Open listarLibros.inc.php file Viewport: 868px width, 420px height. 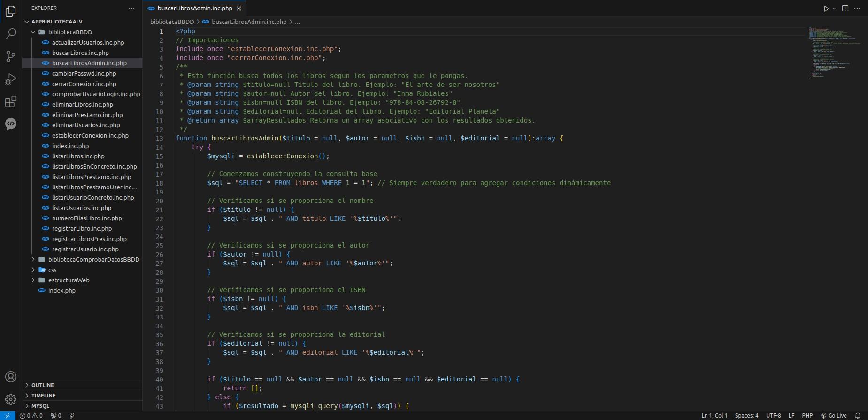pyautogui.click(x=82, y=156)
